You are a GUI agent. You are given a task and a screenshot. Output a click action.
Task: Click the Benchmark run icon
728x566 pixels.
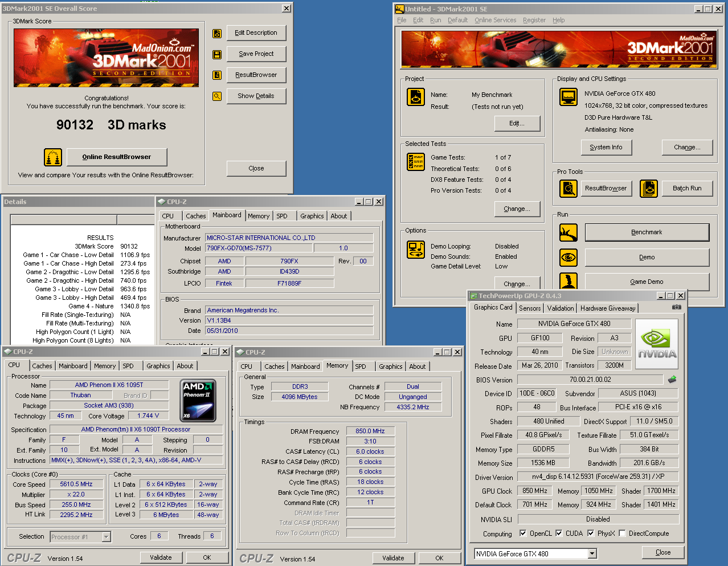(569, 233)
